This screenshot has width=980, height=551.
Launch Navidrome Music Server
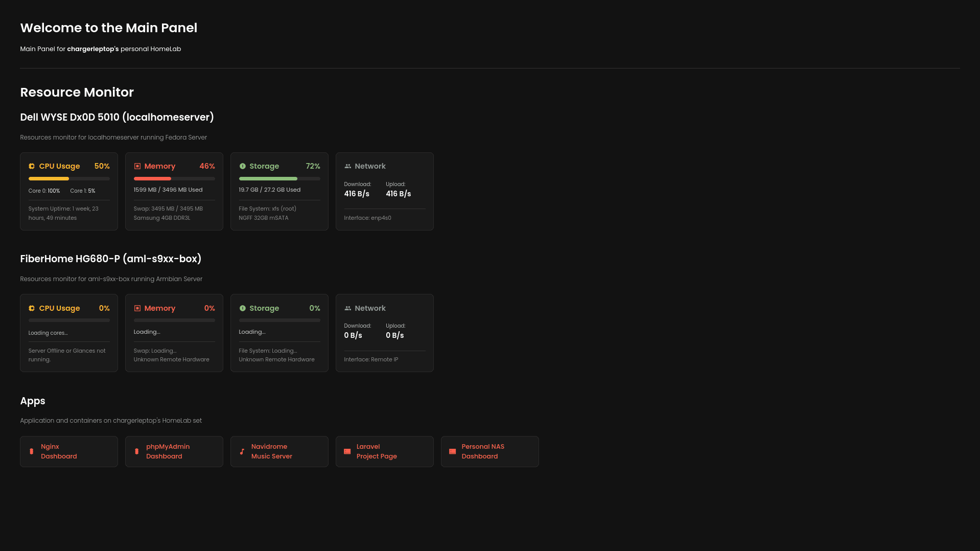(279, 451)
